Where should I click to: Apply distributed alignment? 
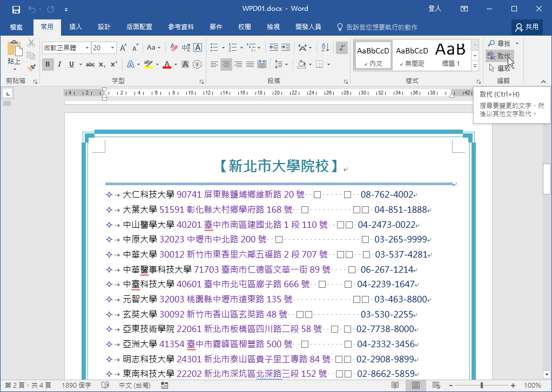262,64
